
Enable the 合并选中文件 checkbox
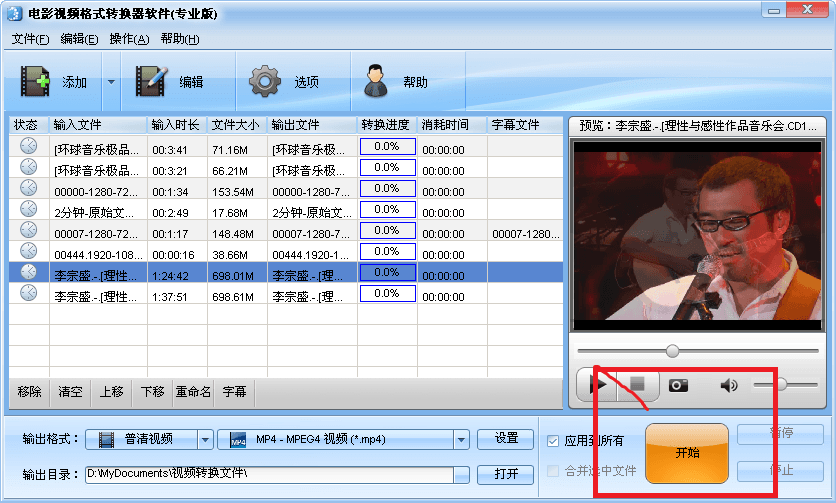554,471
